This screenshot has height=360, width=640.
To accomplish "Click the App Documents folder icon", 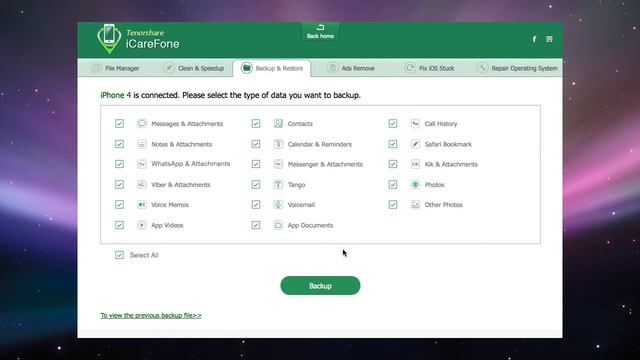I will tap(278, 225).
